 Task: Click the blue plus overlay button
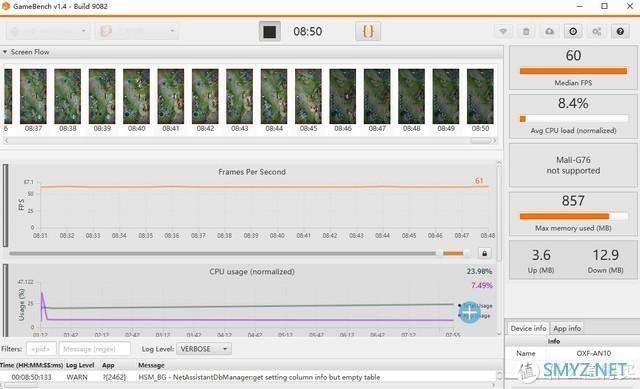[469, 313]
